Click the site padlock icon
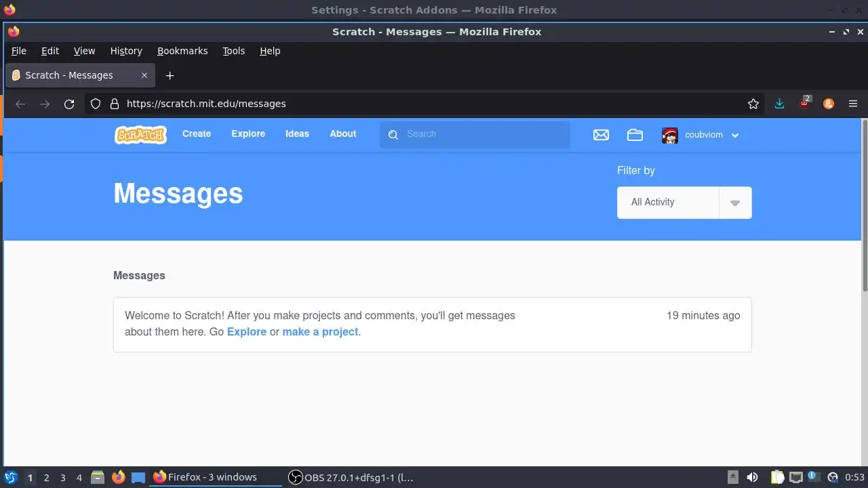 pyautogui.click(x=114, y=104)
